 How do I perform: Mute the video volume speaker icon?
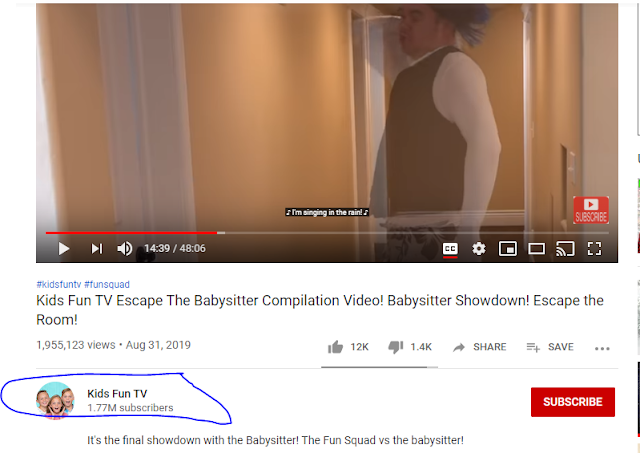(x=124, y=249)
